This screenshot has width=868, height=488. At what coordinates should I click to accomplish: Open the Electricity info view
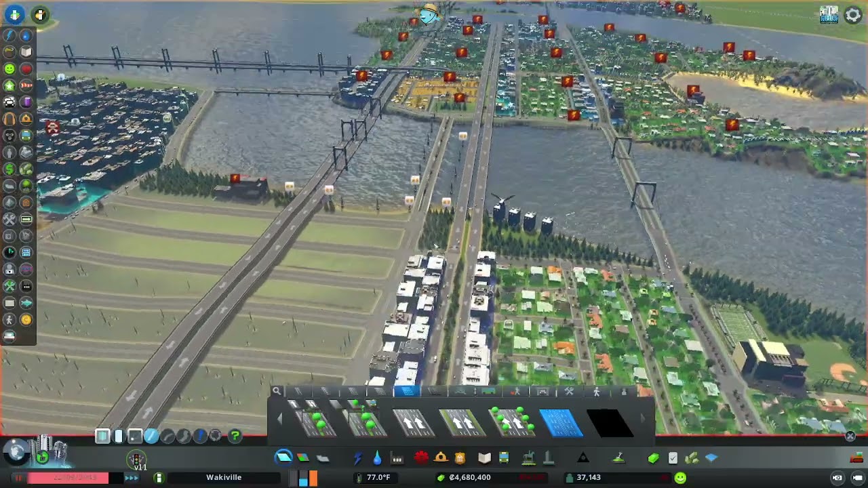click(x=9, y=36)
